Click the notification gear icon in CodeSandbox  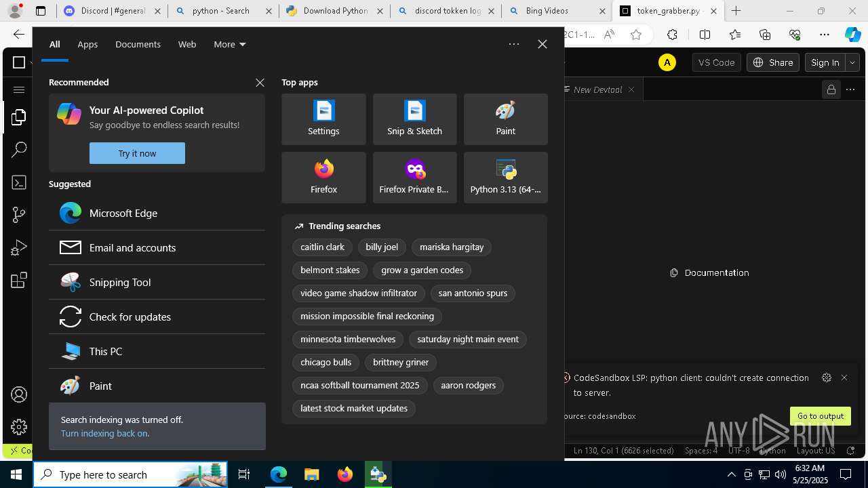[826, 378]
